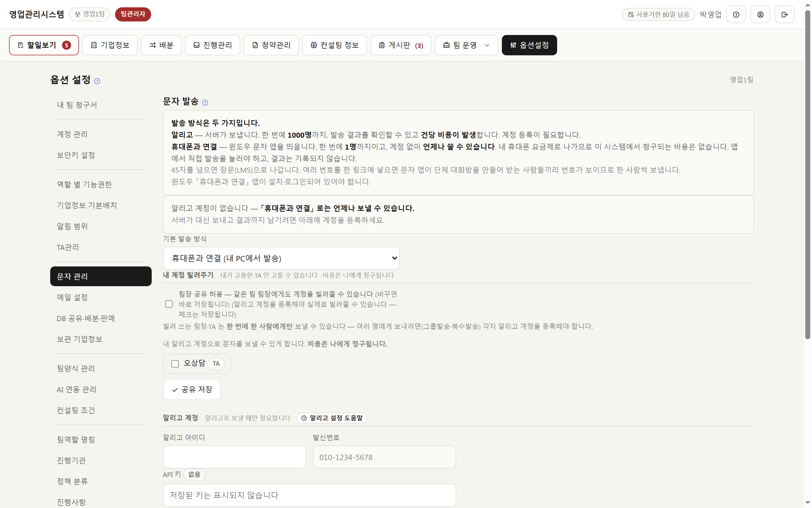The height and width of the screenshot is (508, 812).
Task: Open the 배분 tab
Action: coord(161,45)
